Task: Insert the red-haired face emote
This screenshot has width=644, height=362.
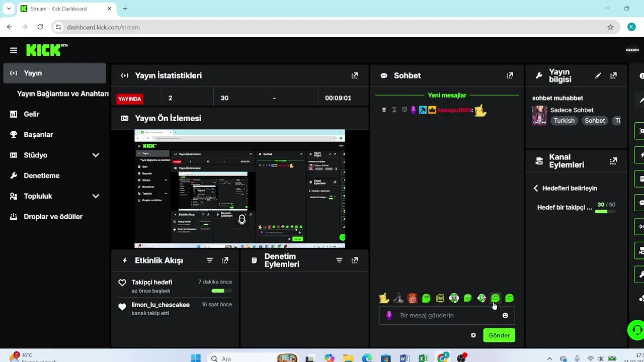Action: [x=413, y=298]
